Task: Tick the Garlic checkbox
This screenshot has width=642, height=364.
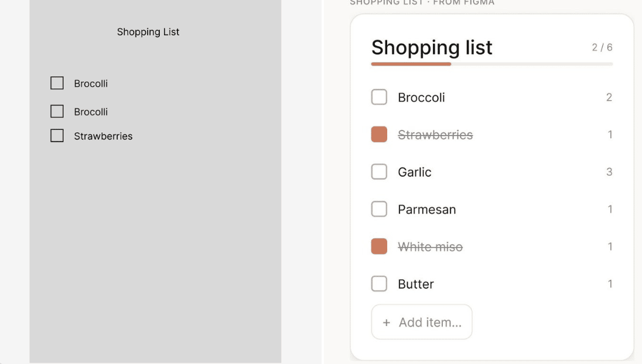Action: [379, 172]
